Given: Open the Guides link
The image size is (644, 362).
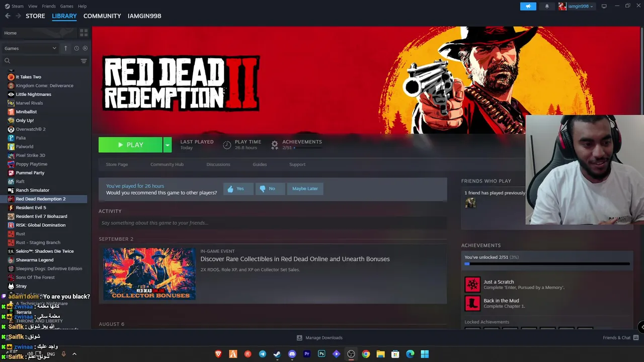Looking at the screenshot, I should [260, 164].
